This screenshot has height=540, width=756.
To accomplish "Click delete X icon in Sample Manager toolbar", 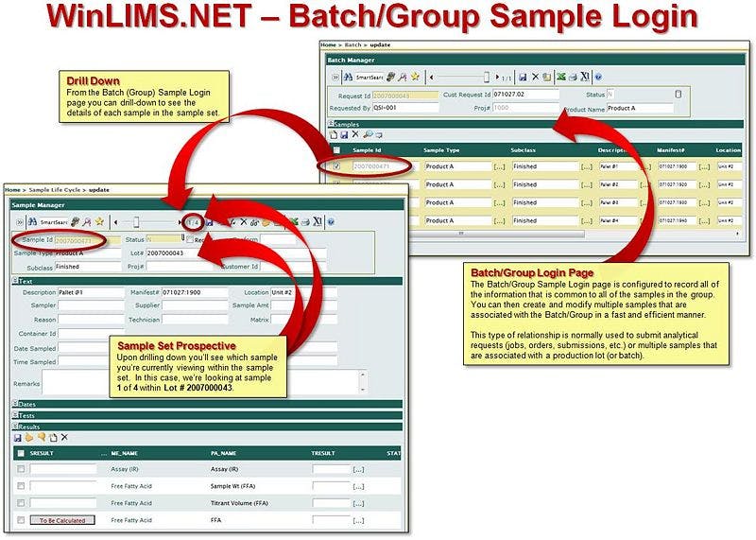I will [x=244, y=222].
